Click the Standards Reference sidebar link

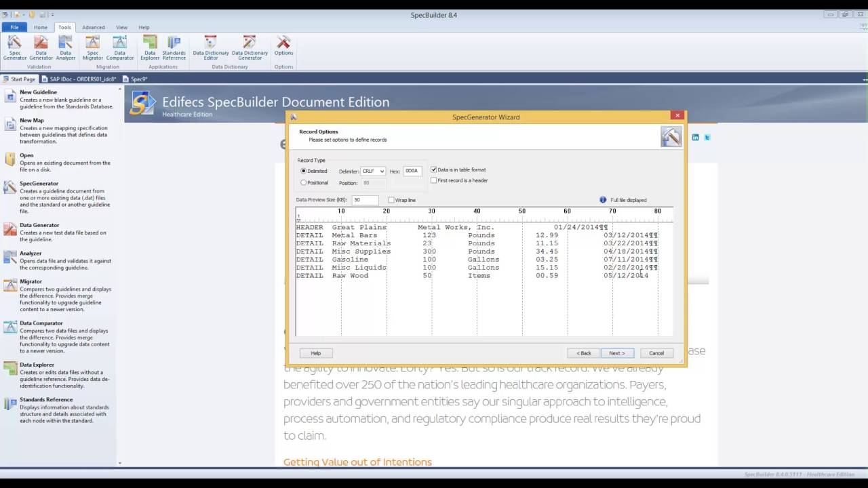coord(46,400)
